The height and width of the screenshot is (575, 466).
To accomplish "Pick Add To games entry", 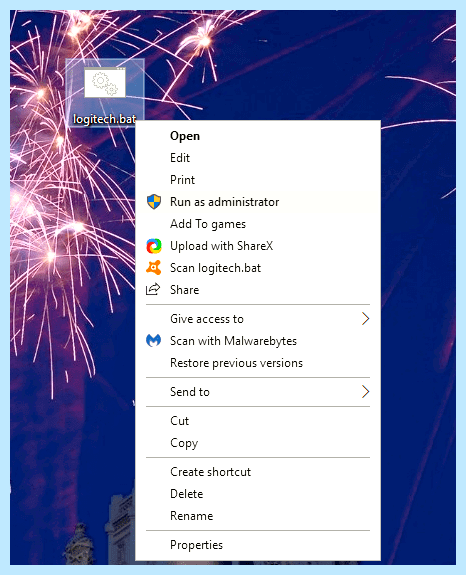I will tap(208, 224).
